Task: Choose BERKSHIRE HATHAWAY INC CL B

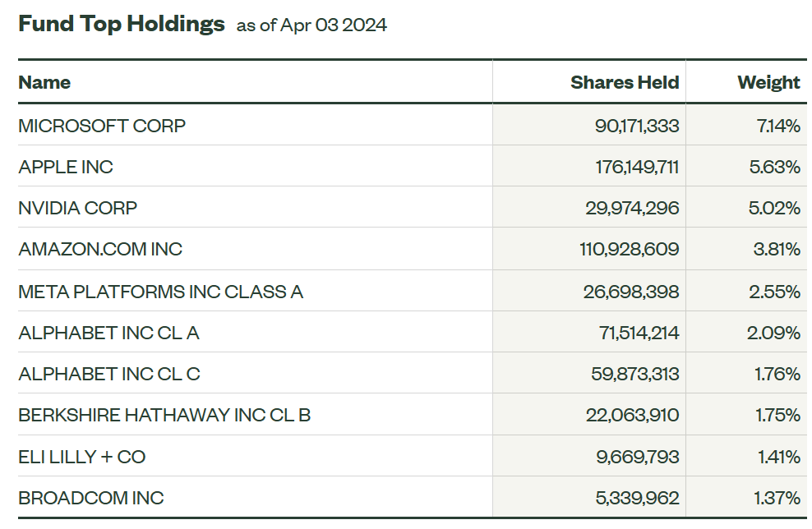Action: coord(164,415)
